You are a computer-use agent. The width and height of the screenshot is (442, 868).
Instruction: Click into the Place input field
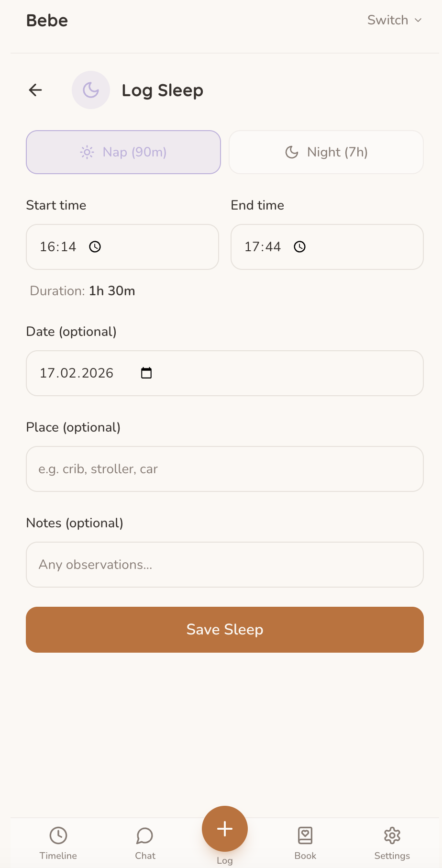click(x=225, y=469)
